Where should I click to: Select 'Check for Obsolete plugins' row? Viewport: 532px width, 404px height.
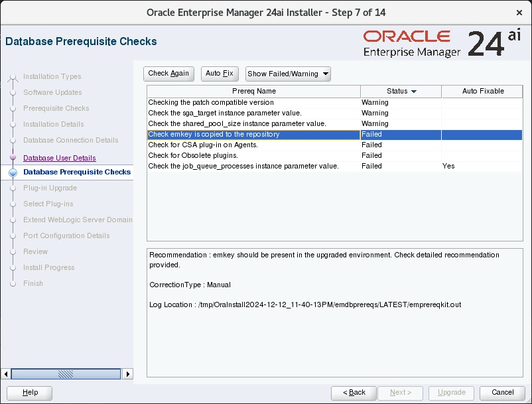334,155
